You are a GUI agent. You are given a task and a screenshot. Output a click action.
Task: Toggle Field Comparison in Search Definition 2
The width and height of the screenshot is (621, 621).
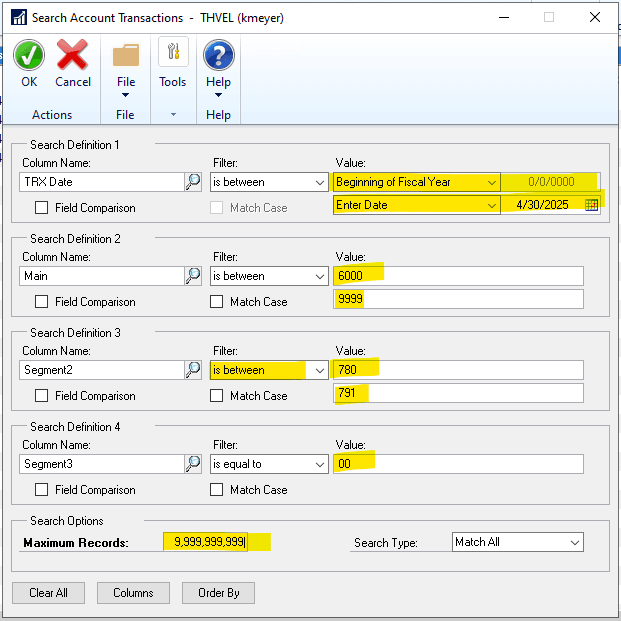click(x=42, y=302)
